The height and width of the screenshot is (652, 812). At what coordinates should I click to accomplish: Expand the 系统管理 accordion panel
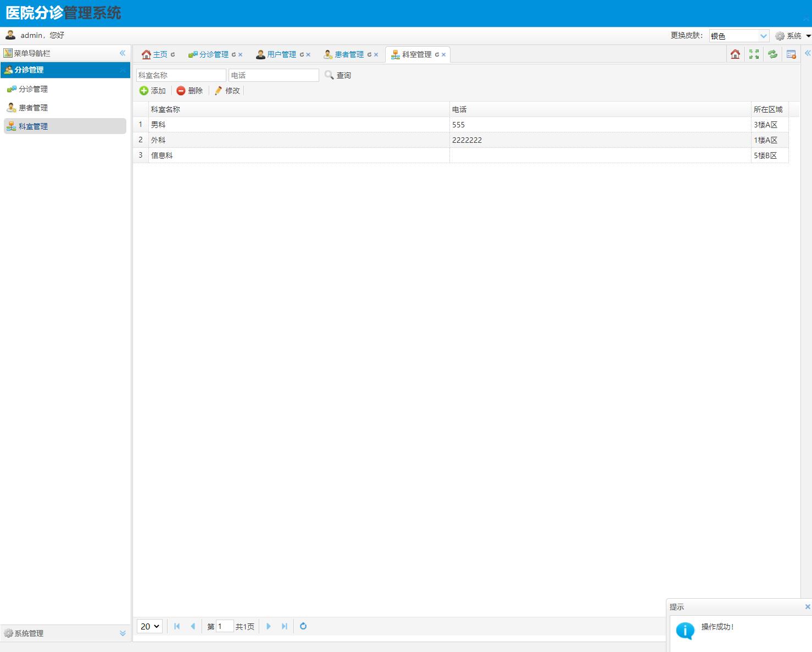point(123,633)
